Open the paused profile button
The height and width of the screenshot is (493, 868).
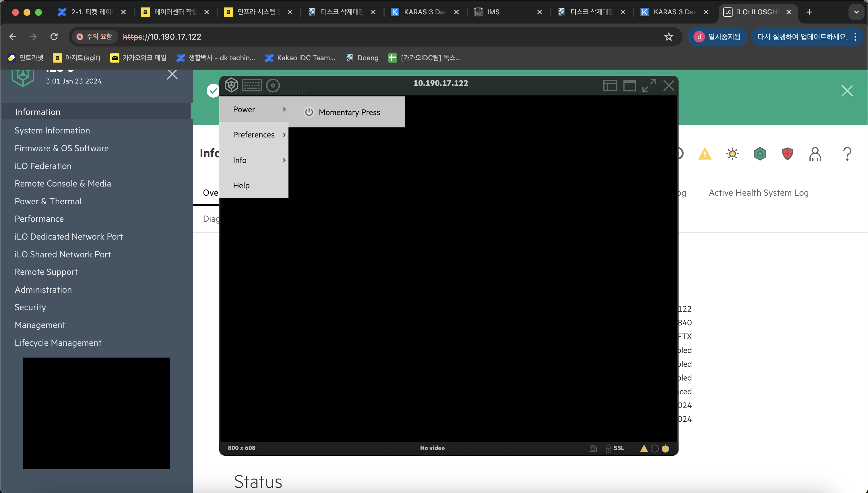tap(717, 36)
